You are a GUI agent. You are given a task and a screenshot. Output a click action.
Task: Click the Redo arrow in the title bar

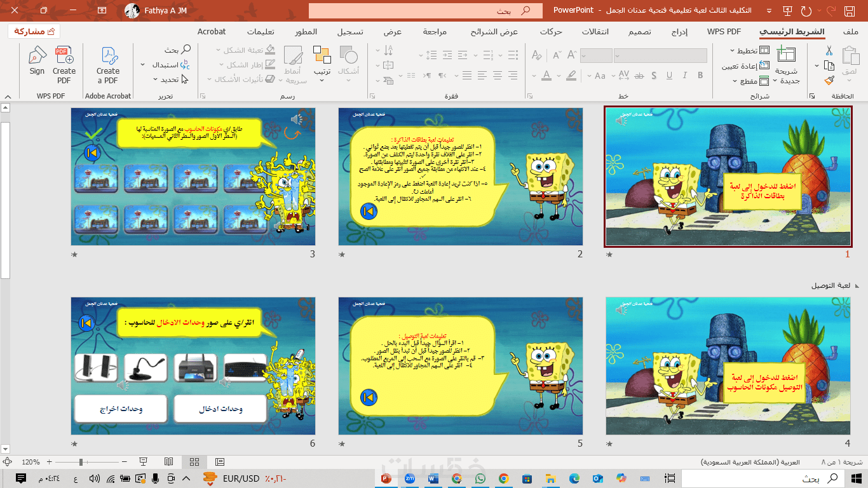806,11
